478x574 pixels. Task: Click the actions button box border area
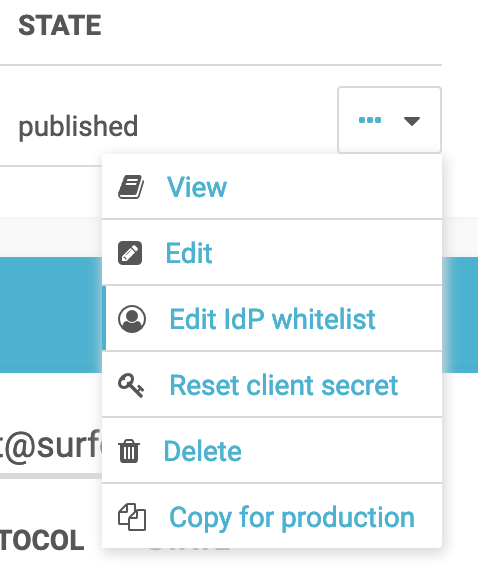point(389,120)
